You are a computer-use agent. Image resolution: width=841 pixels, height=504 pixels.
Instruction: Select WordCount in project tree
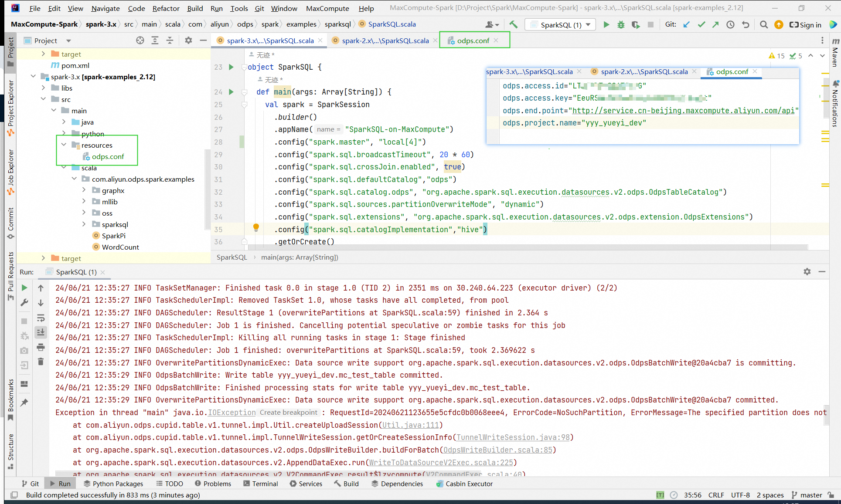coord(120,247)
